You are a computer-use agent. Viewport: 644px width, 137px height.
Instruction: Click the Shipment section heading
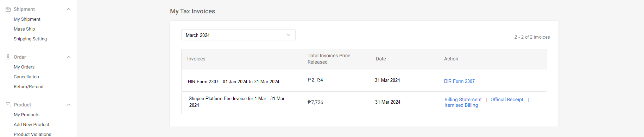click(x=24, y=9)
